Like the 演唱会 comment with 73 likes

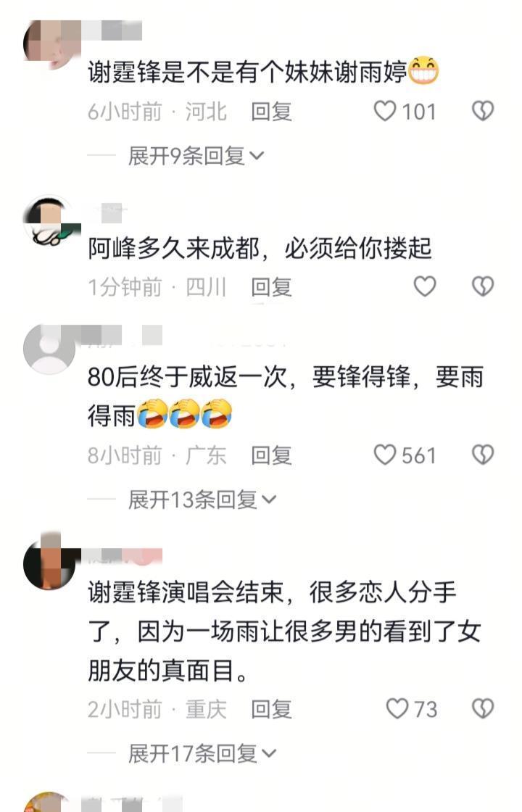pyautogui.click(x=397, y=708)
